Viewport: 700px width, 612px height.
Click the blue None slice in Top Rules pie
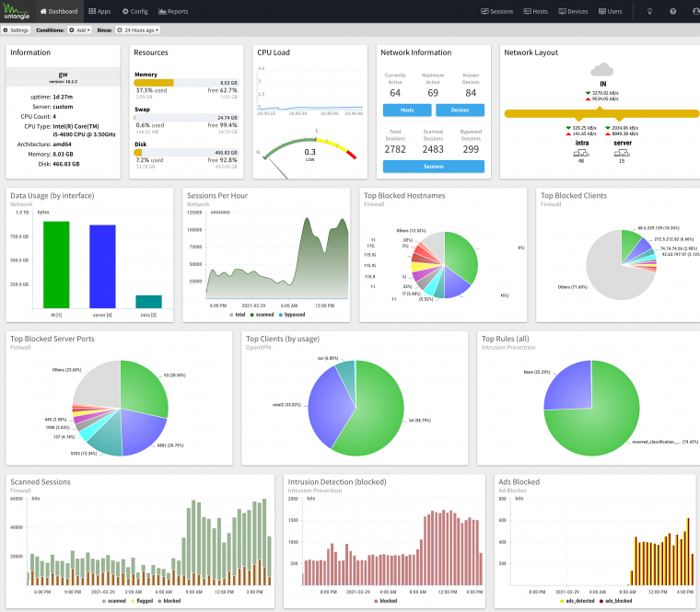coord(571,387)
